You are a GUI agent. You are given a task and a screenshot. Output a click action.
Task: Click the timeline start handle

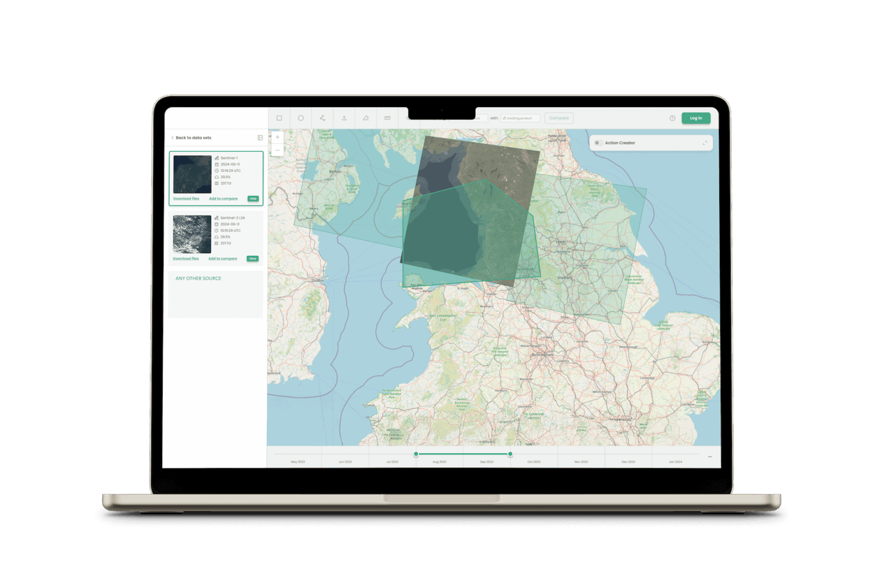[x=416, y=454]
